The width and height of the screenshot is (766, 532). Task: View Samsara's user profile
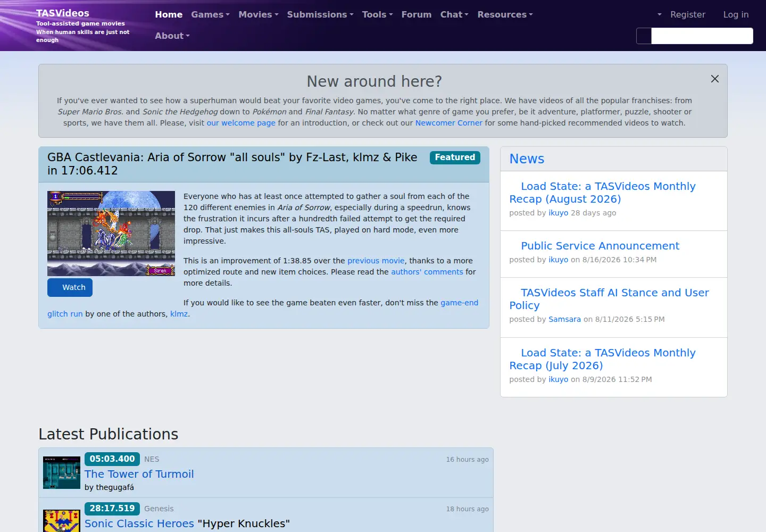click(565, 319)
